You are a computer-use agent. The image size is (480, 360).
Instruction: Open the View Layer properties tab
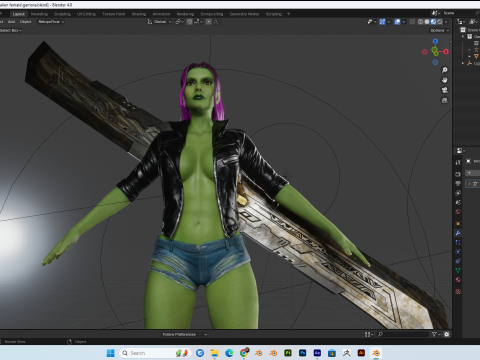tap(458, 193)
